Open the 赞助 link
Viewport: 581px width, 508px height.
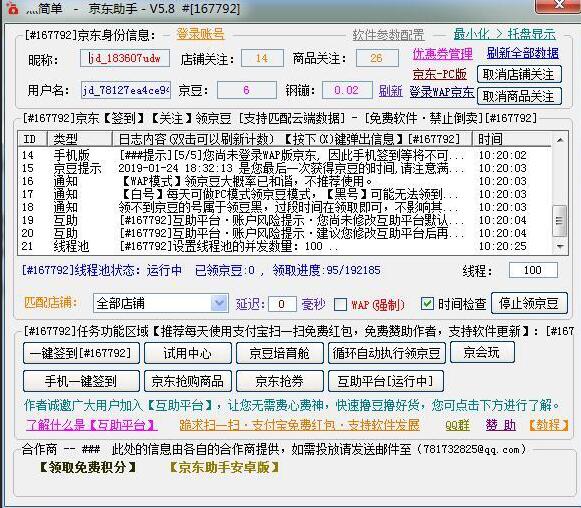(501, 425)
